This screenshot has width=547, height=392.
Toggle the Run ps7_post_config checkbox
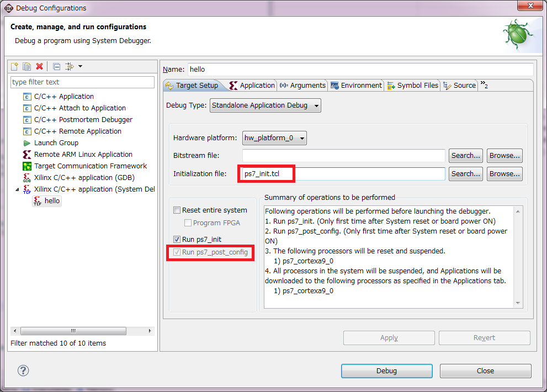(x=177, y=252)
